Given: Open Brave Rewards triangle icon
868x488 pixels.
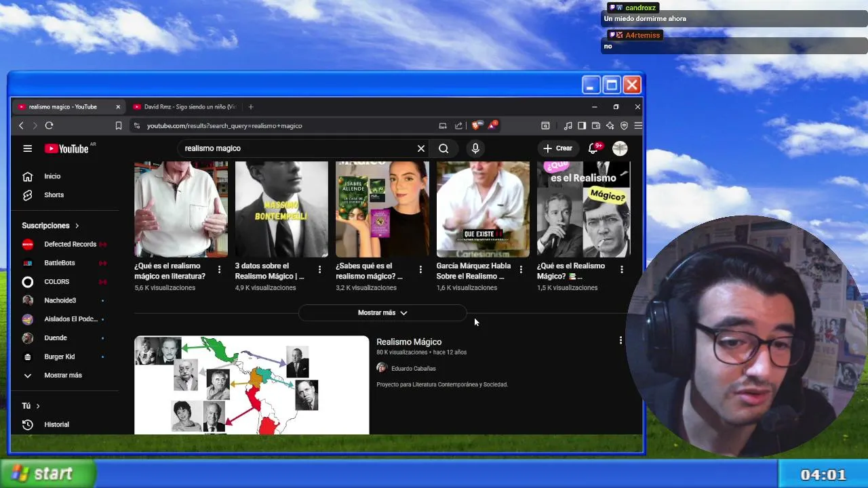Looking at the screenshot, I should (x=493, y=125).
